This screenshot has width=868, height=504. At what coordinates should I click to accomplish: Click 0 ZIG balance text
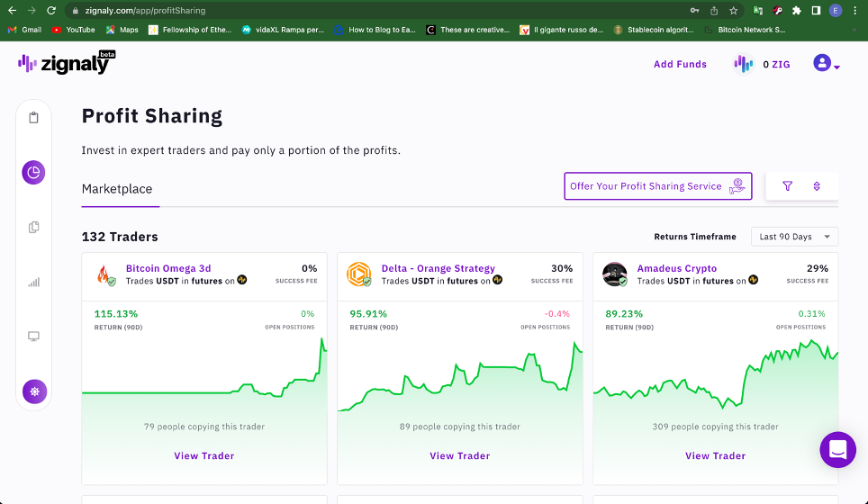coord(776,65)
